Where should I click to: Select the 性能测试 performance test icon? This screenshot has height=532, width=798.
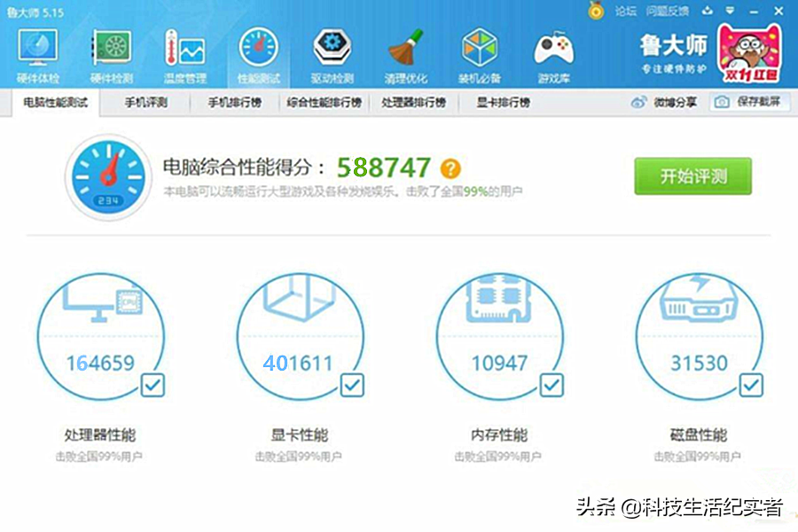[258, 53]
